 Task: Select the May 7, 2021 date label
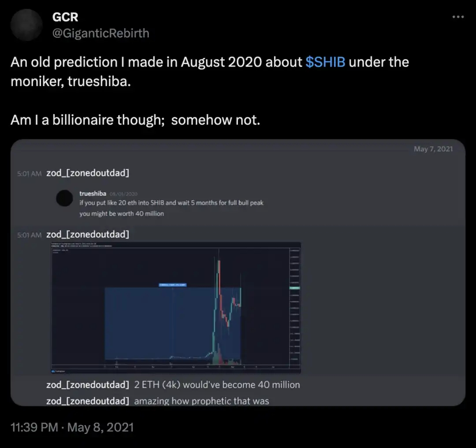(x=433, y=149)
